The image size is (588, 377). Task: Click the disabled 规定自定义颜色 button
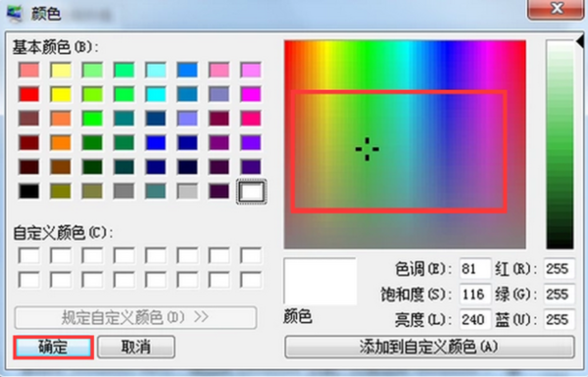tap(135, 318)
